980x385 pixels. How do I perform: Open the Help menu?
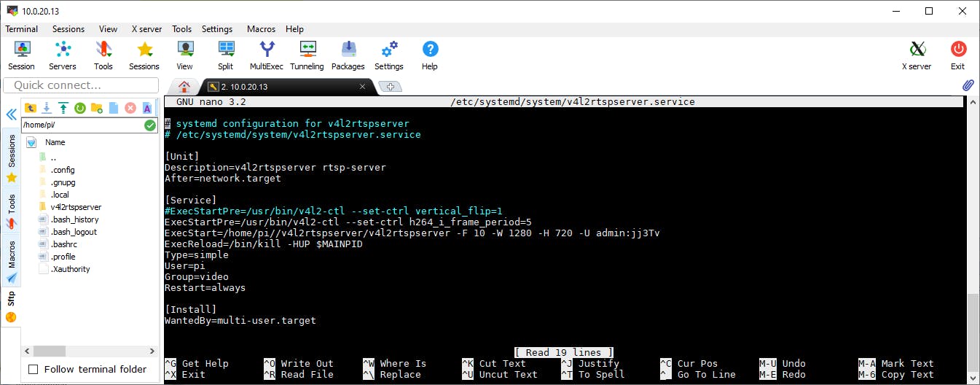(294, 29)
